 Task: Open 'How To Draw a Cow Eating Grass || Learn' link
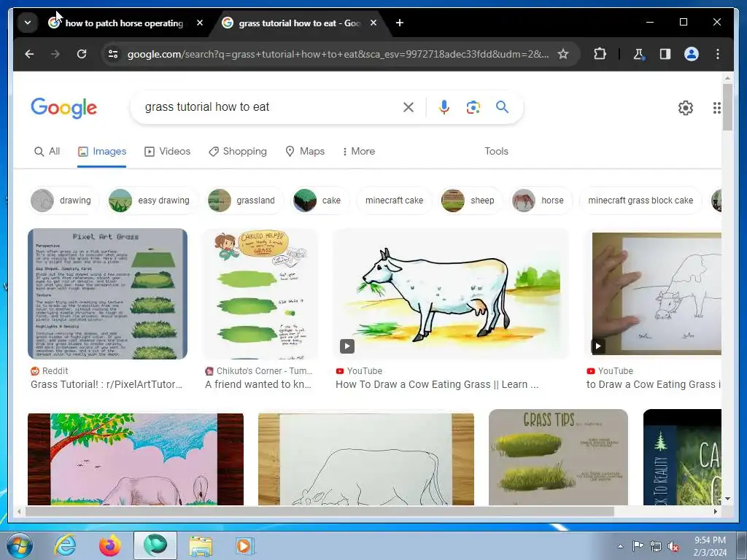pyautogui.click(x=437, y=384)
